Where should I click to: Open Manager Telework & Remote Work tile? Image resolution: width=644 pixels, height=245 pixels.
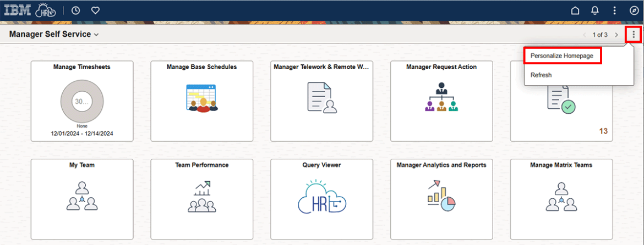tap(321, 101)
